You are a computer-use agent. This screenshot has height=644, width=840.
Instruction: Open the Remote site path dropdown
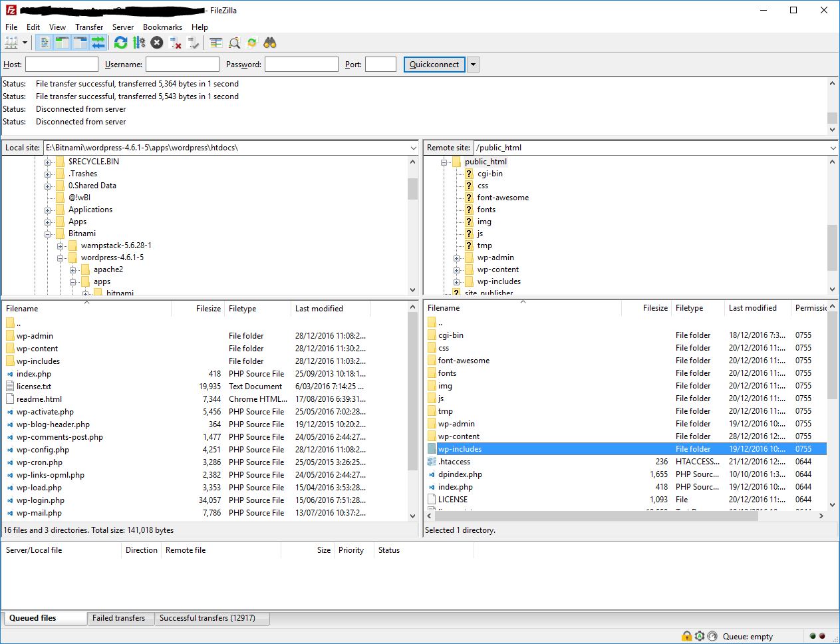click(x=833, y=148)
